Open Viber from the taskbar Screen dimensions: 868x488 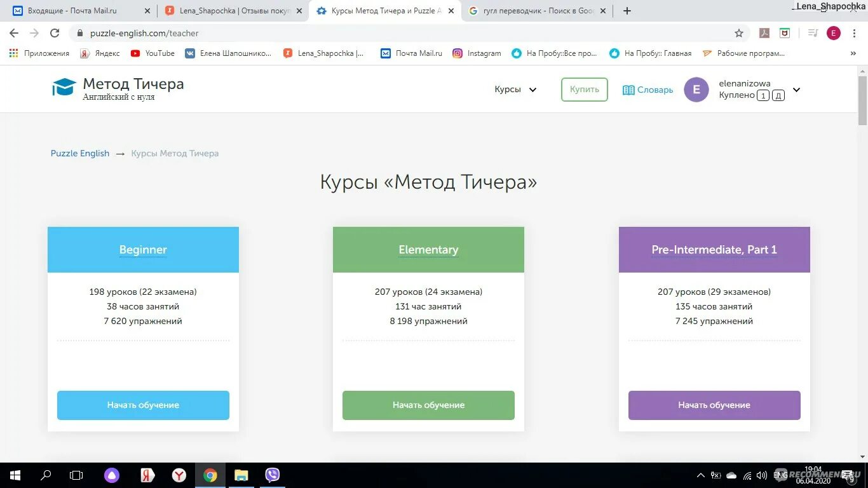pos(273,475)
